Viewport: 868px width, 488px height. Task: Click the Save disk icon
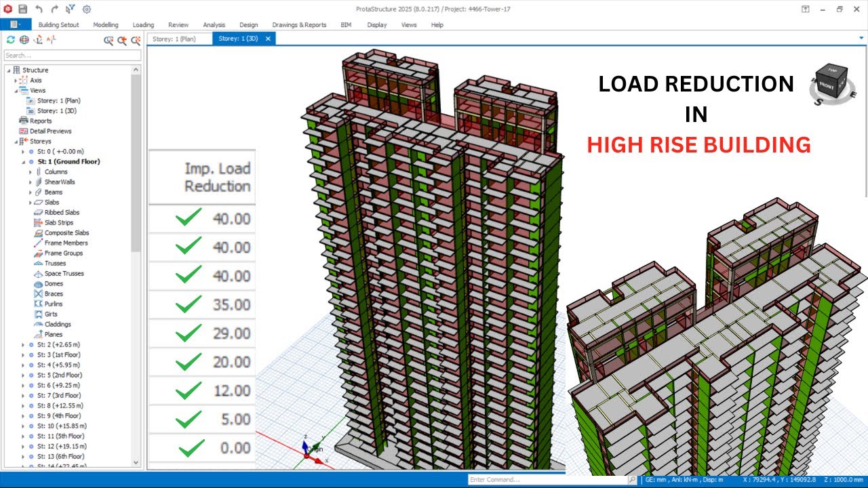tap(23, 9)
